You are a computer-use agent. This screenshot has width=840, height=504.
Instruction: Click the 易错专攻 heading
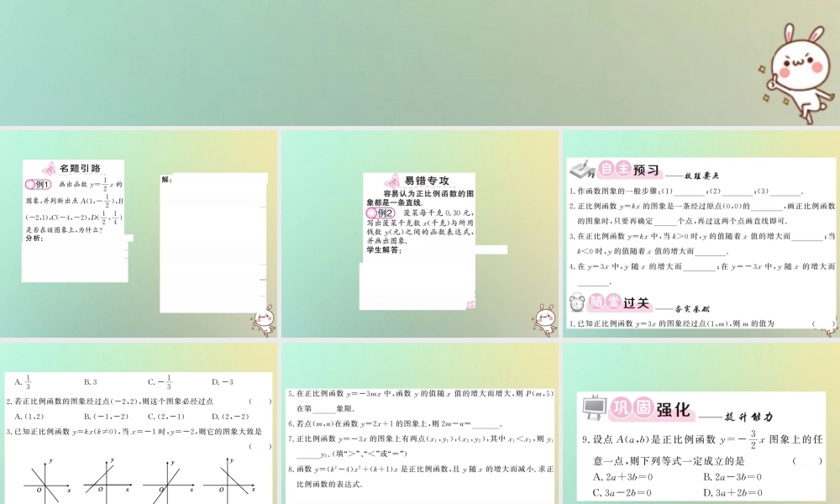coord(427,181)
